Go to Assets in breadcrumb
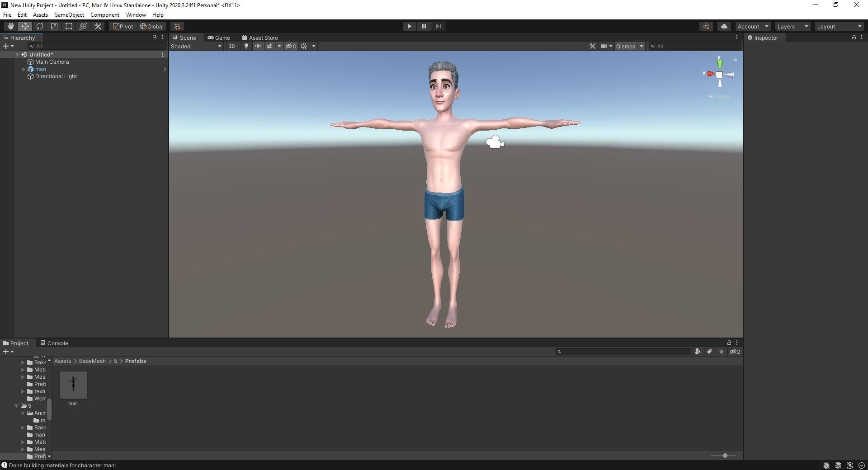This screenshot has width=868, height=470. point(62,361)
